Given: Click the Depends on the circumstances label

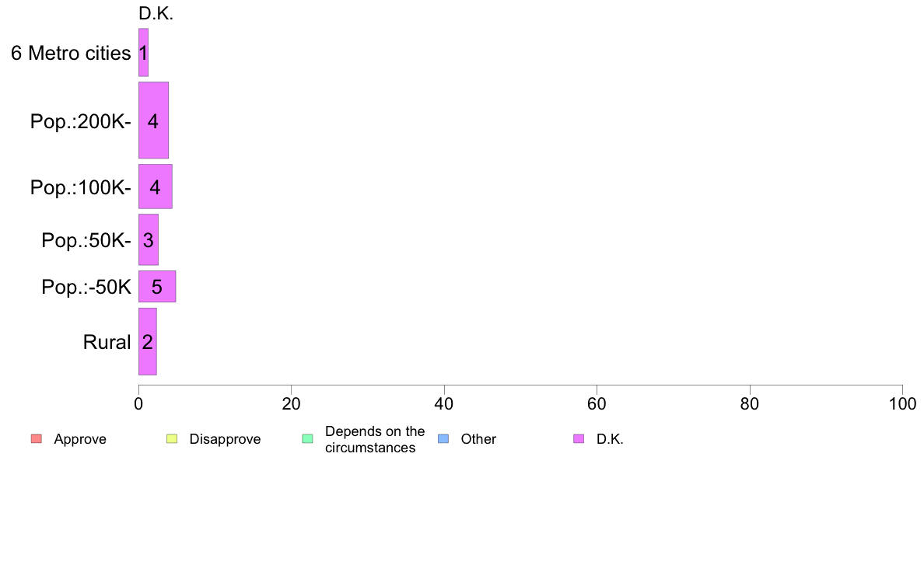Looking at the screenshot, I should pyautogui.click(x=375, y=439).
